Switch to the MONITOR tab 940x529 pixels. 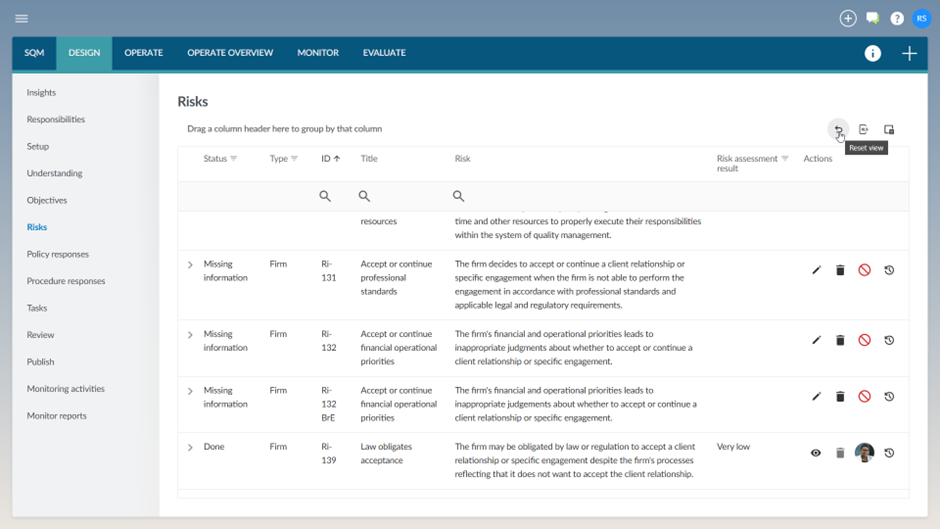(x=318, y=53)
